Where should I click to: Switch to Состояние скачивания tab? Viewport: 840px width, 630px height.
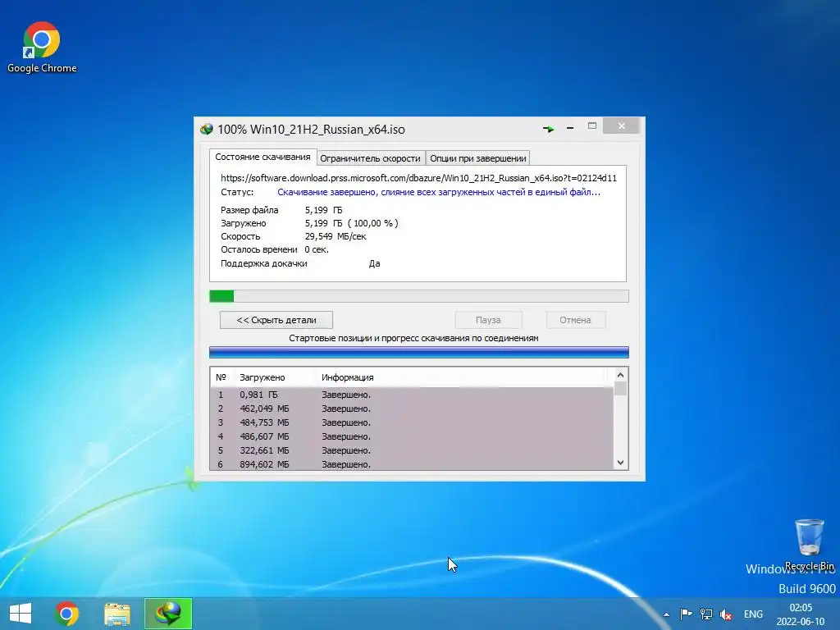click(262, 157)
